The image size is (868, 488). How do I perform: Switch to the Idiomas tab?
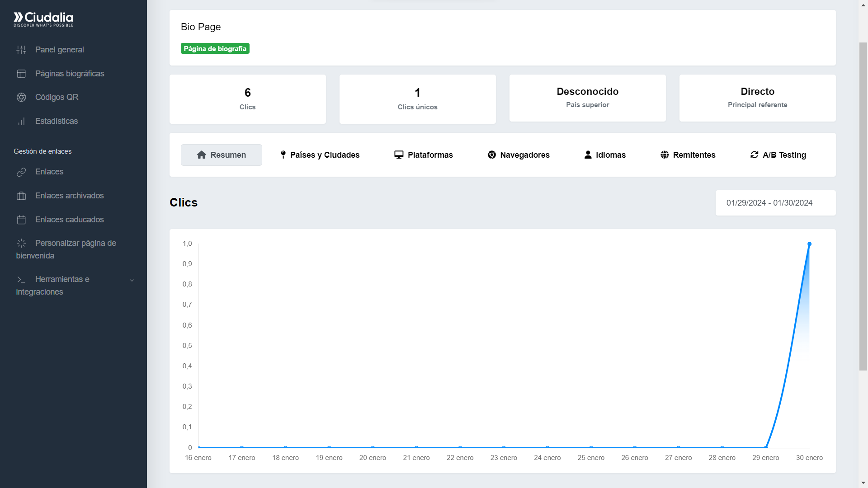point(604,155)
